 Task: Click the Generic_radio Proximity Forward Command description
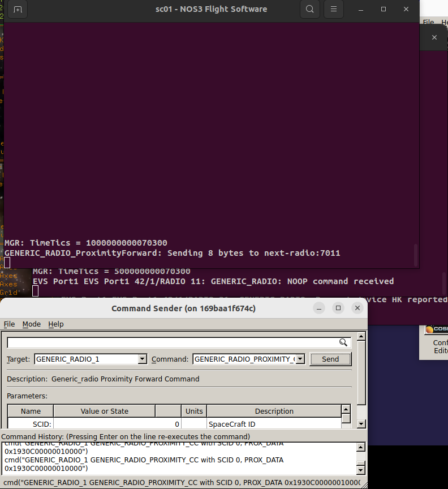(126, 379)
